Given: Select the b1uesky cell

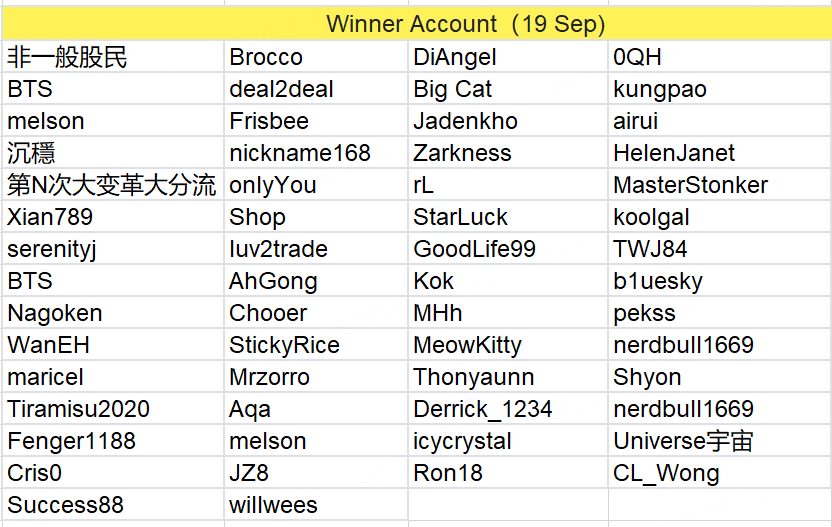Looking at the screenshot, I should 720,281.
